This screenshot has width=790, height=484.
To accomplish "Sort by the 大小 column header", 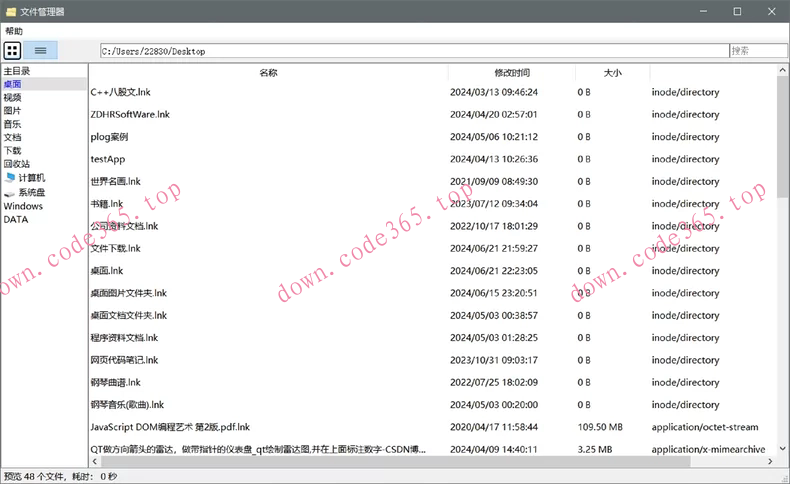I will 613,73.
